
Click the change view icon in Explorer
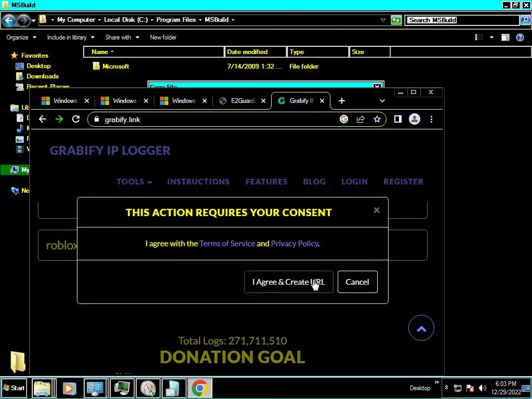[478, 37]
